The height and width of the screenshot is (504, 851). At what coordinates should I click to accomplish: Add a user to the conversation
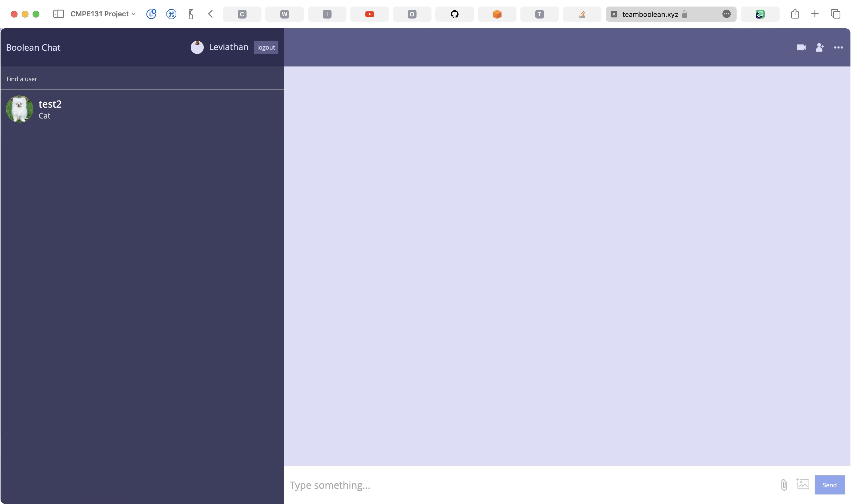tap(820, 48)
